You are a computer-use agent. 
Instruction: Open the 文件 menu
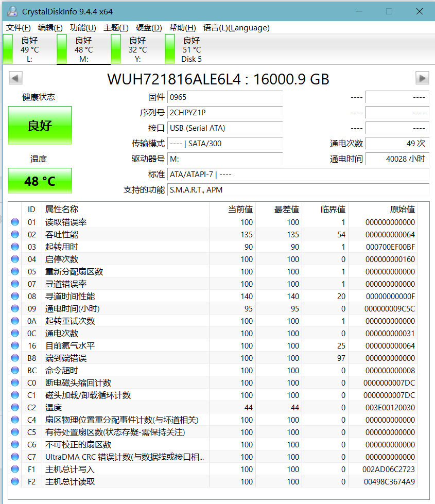coord(18,28)
